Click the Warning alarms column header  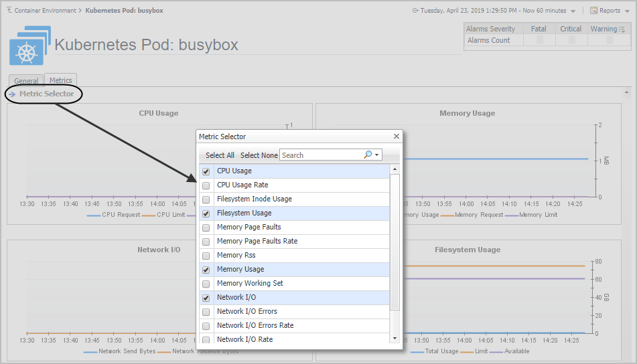pos(604,29)
